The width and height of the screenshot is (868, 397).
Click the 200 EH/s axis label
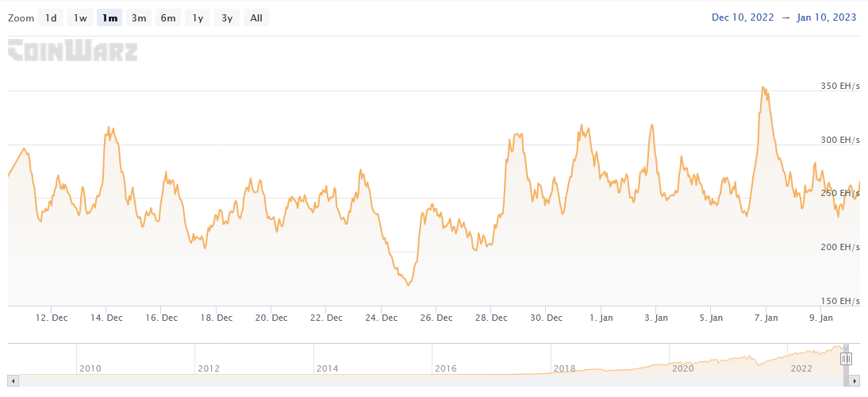[x=840, y=247]
